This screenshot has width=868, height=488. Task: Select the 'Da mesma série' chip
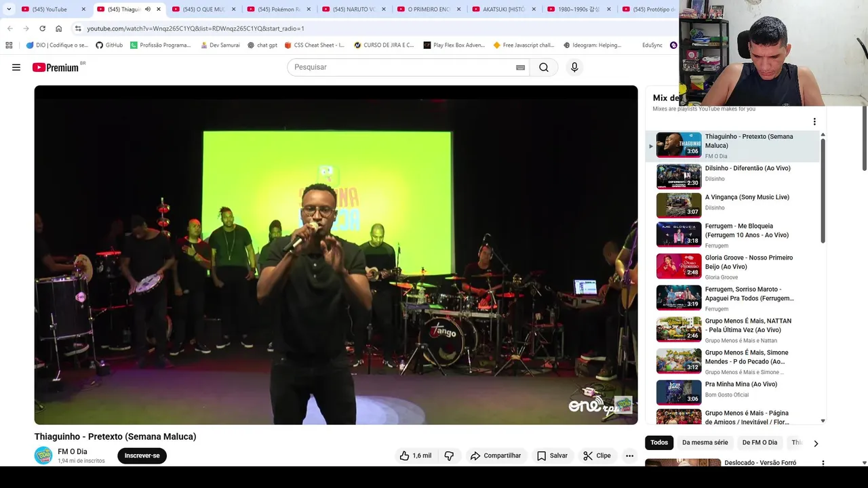[705, 443]
